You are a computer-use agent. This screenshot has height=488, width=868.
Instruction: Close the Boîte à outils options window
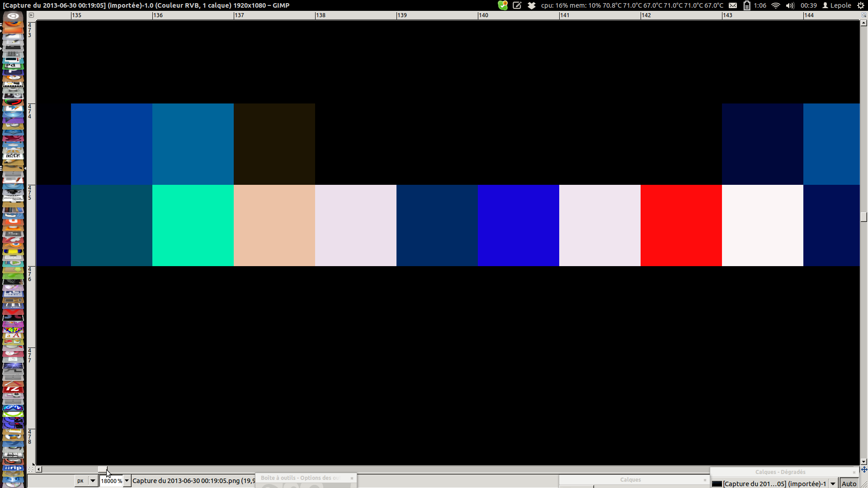(352, 478)
